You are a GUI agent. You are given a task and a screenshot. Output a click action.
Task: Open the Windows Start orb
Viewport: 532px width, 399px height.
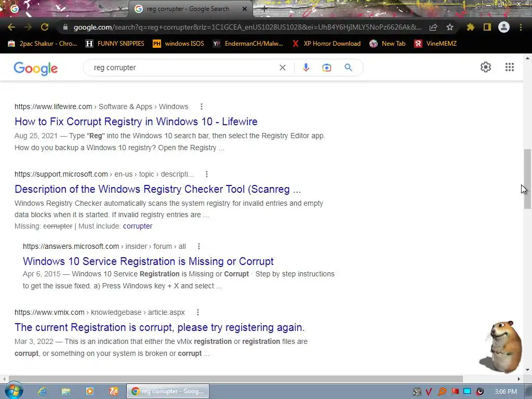[x=14, y=391]
